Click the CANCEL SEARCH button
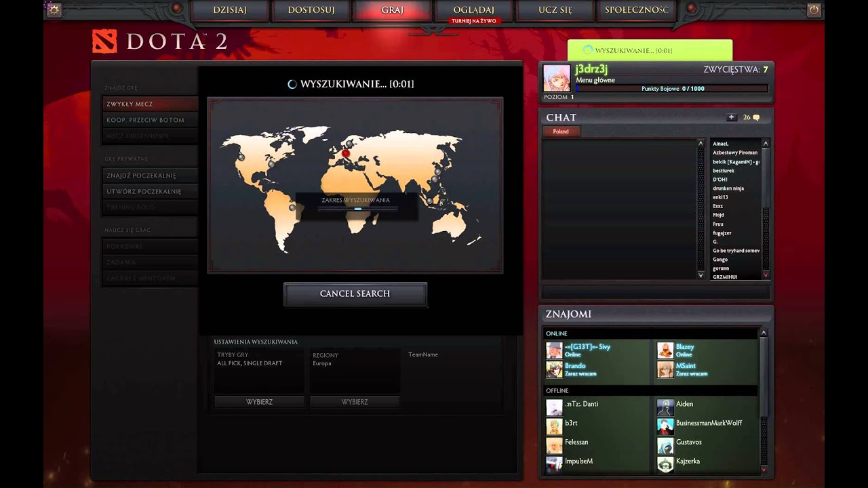Viewport: 868px width, 488px height. pos(355,293)
